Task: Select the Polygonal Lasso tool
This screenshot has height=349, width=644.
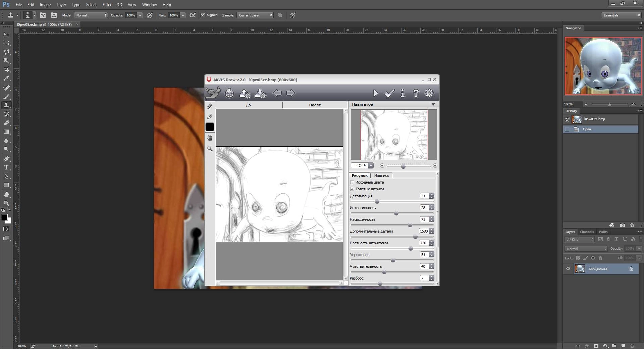Action: [6, 52]
